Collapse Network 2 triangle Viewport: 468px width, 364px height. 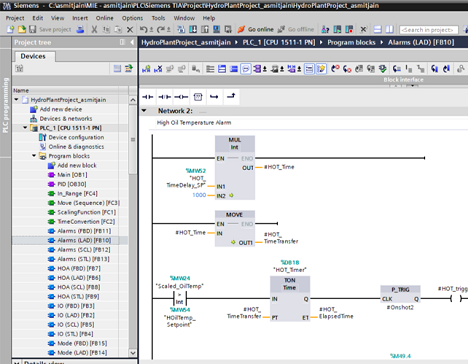[x=144, y=110]
